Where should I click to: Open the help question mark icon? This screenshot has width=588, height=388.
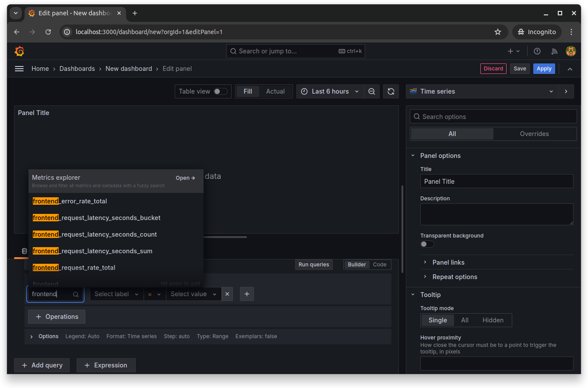click(537, 51)
